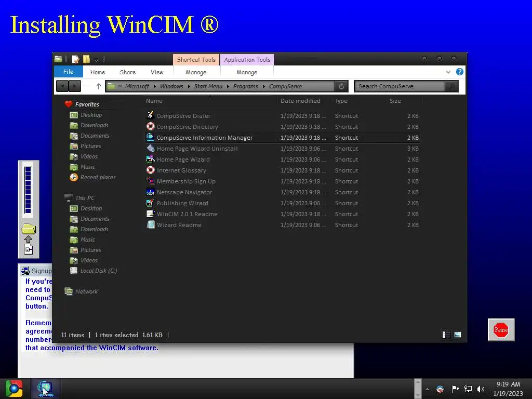Viewport: 532px width, 399px height.
Task: Open Favorites Downloads in navigation pane
Action: (x=95, y=125)
